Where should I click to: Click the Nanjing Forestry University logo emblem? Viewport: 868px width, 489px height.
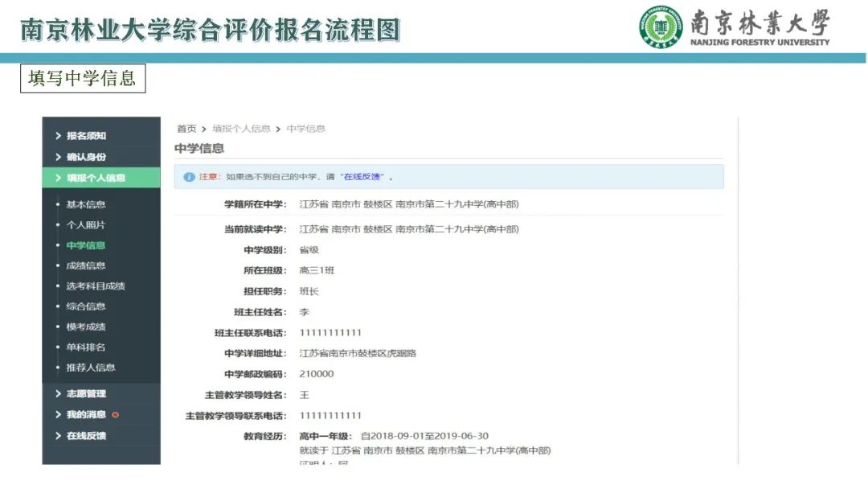point(660,28)
